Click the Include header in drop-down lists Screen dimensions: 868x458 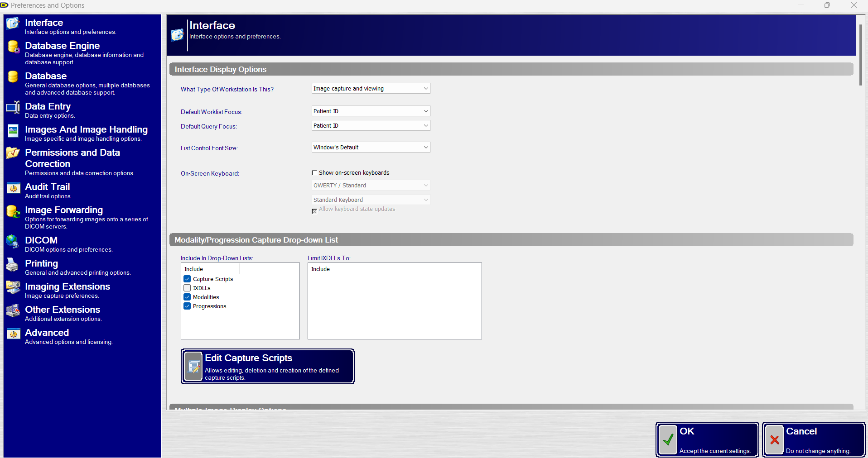[211, 269]
